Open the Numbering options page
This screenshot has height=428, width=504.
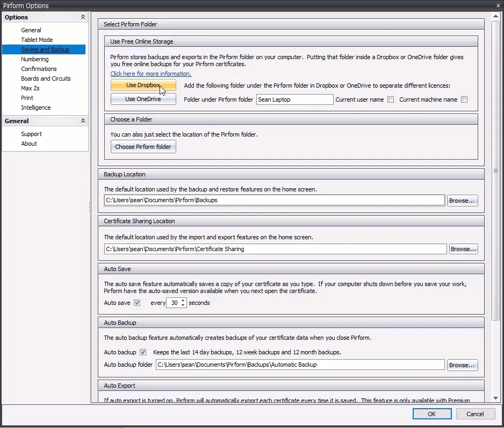click(34, 59)
